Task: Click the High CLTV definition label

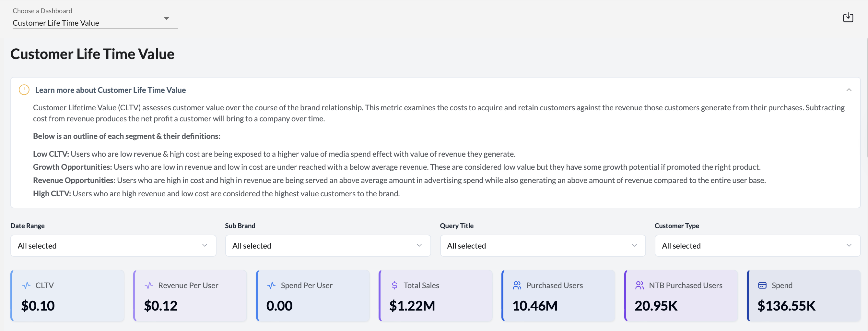Action: click(x=52, y=193)
